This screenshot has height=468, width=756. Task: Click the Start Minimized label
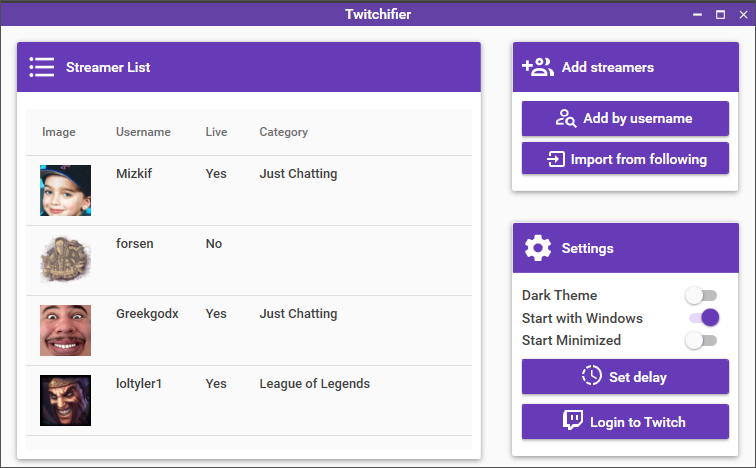[x=571, y=340]
